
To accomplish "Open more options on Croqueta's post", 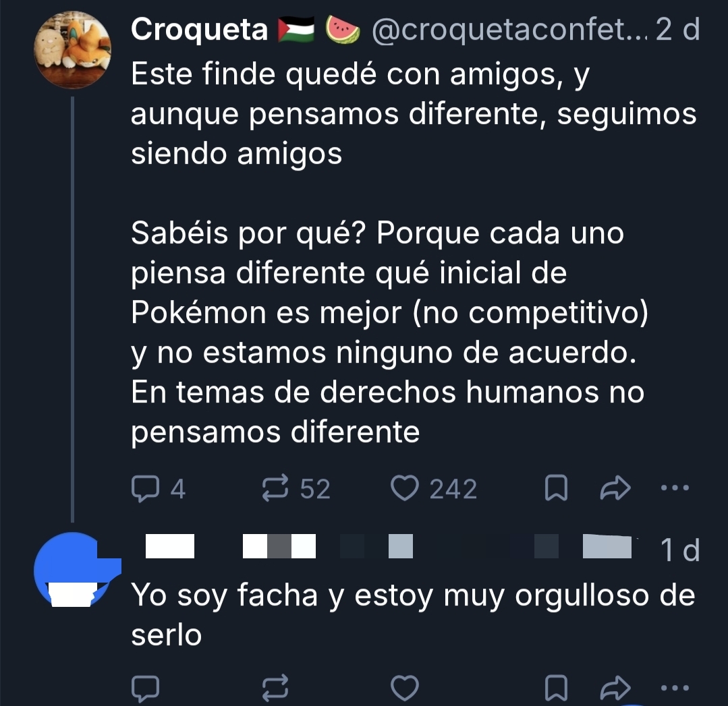I will click(x=675, y=488).
